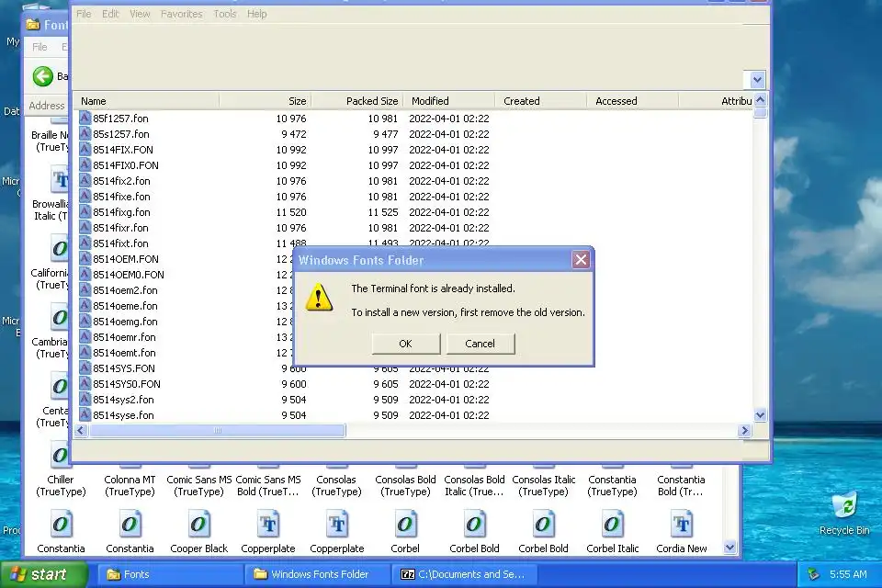Viewport: 882px width, 588px height.
Task: Select the 8514fix2.fon file icon
Action: pyautogui.click(x=85, y=181)
